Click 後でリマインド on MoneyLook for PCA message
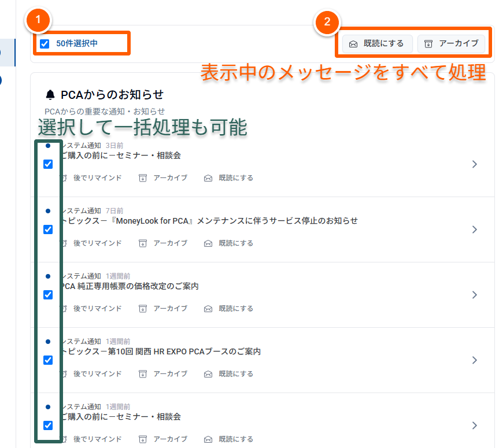Viewport: 499px width, 448px height. coord(97,243)
